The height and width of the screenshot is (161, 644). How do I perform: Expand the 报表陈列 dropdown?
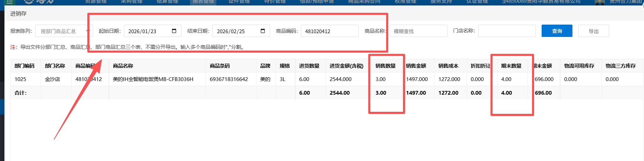tap(63, 31)
